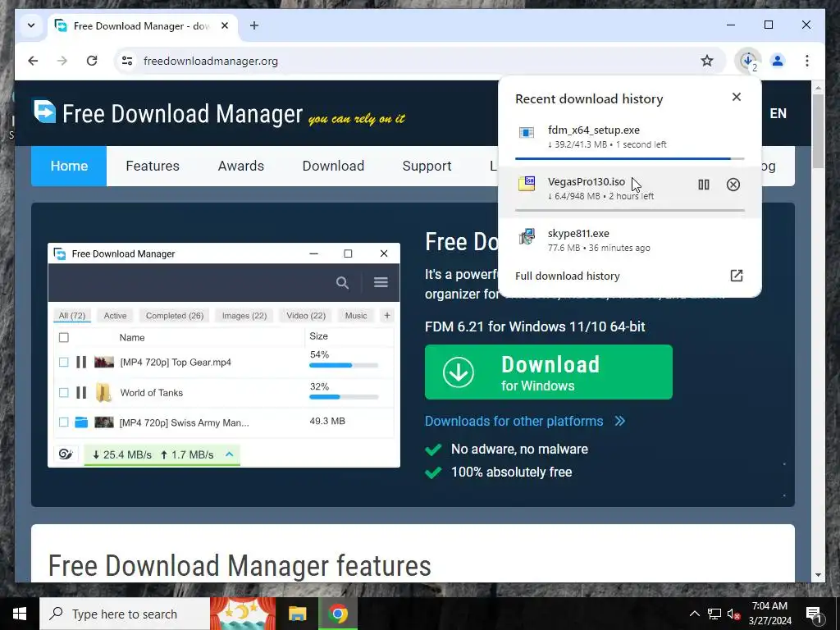Tick the checkbox for World of Tanks

(x=64, y=393)
